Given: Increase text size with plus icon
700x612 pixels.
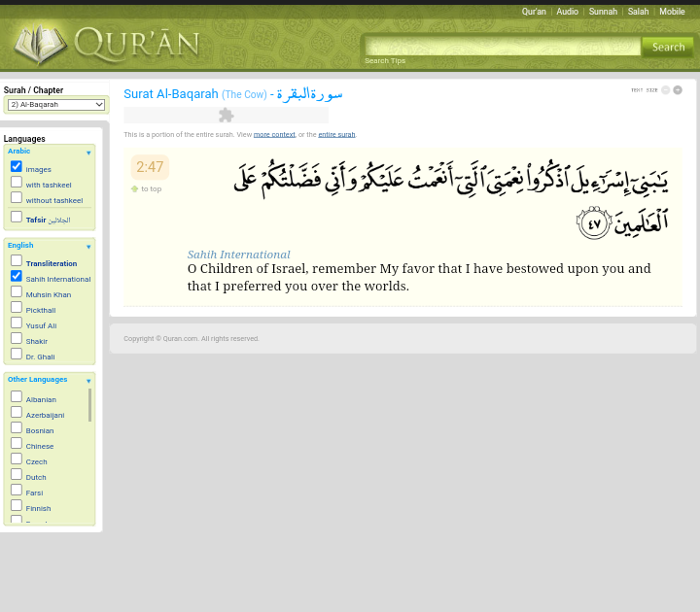Looking at the screenshot, I should (678, 90).
